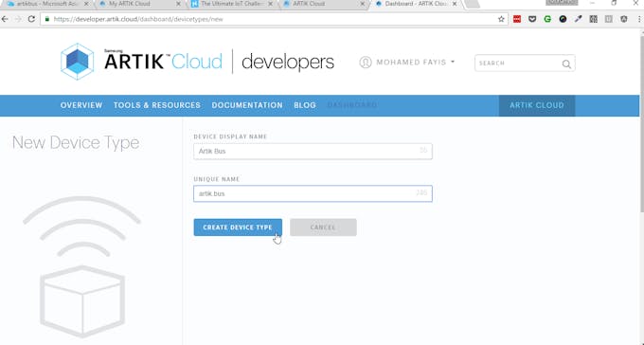Click the developers heading link
Image resolution: width=644 pixels, height=345 pixels.
(x=288, y=63)
